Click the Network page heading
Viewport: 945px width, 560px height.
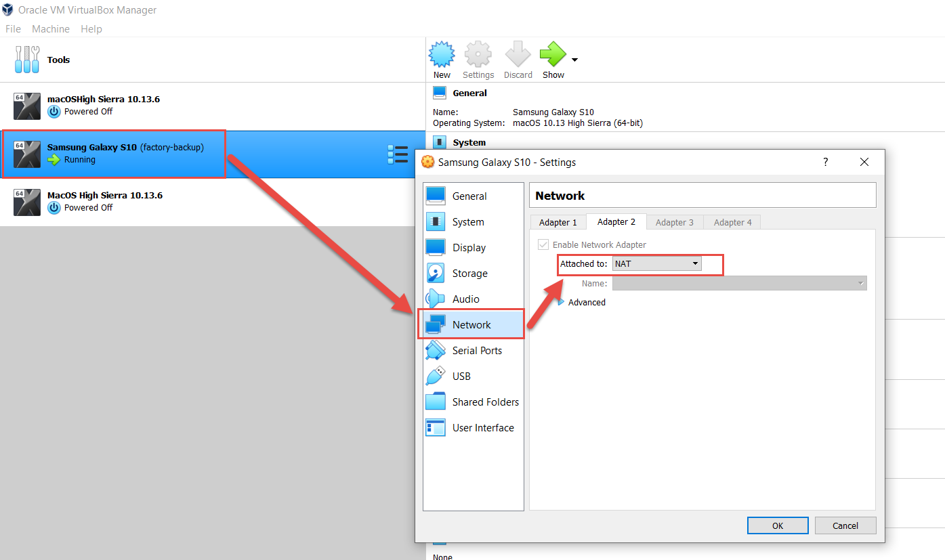560,196
